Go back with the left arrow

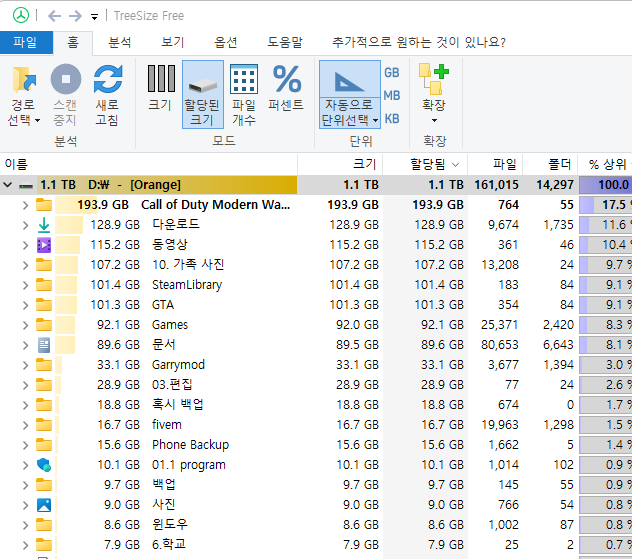click(54, 16)
